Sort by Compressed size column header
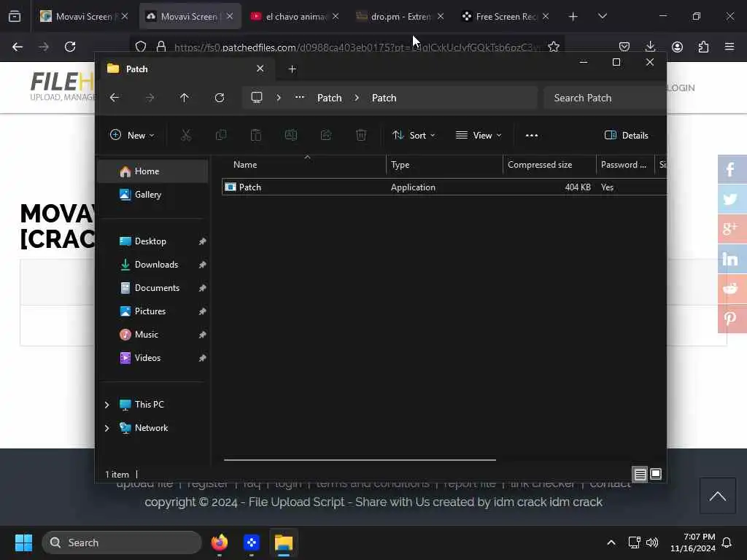 tap(549, 165)
